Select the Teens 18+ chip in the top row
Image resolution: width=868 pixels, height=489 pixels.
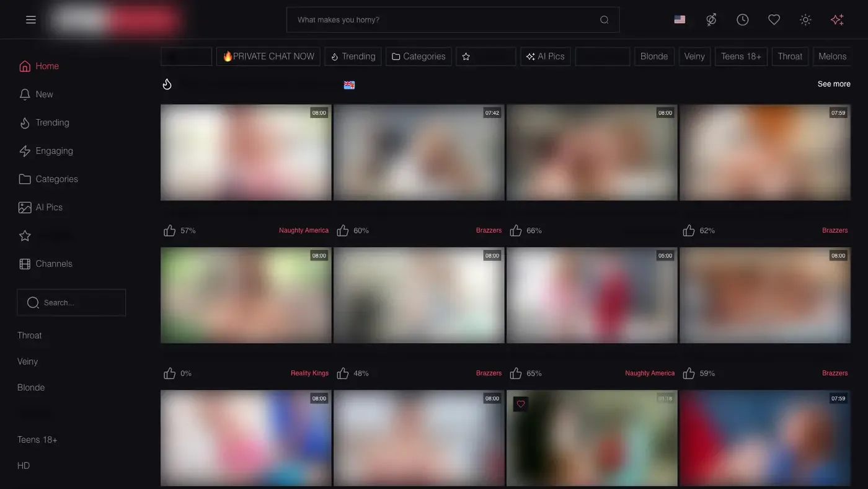point(741,56)
